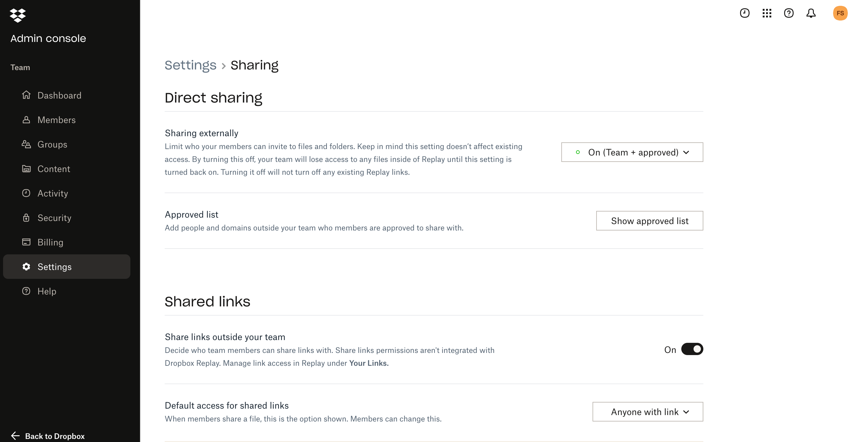Open recent activity clock icon in header
The image size is (868, 442).
coord(744,13)
